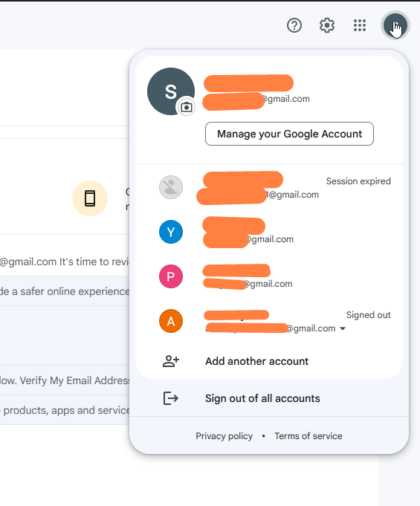Screen dimensions: 420x506
Task: Open the Google apps grid icon
Action: 359,25
